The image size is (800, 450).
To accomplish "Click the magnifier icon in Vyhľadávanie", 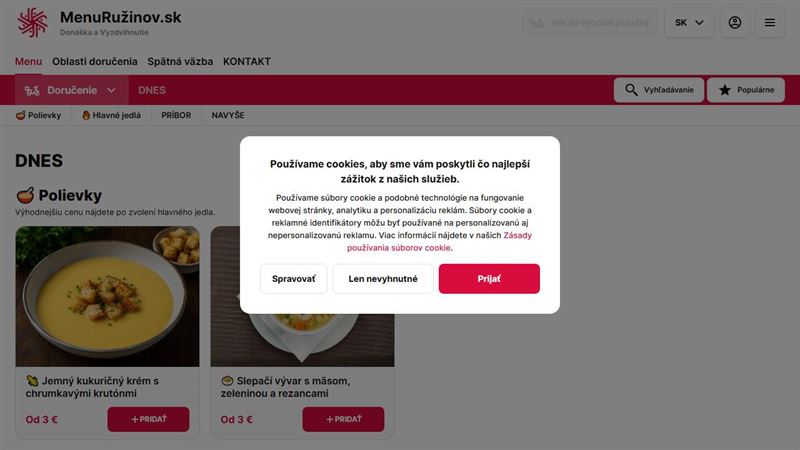I will 631,90.
